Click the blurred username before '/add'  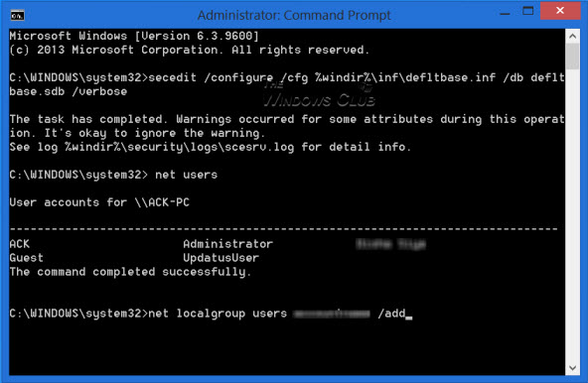332,314
